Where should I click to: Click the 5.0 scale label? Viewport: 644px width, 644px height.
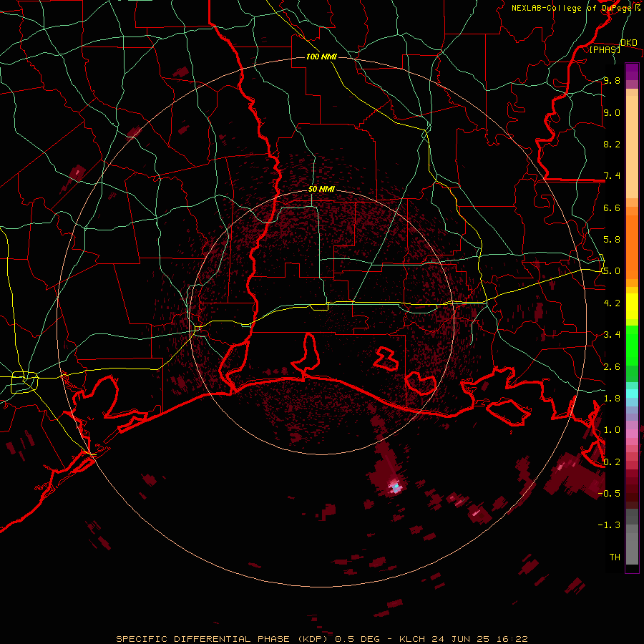[612, 271]
